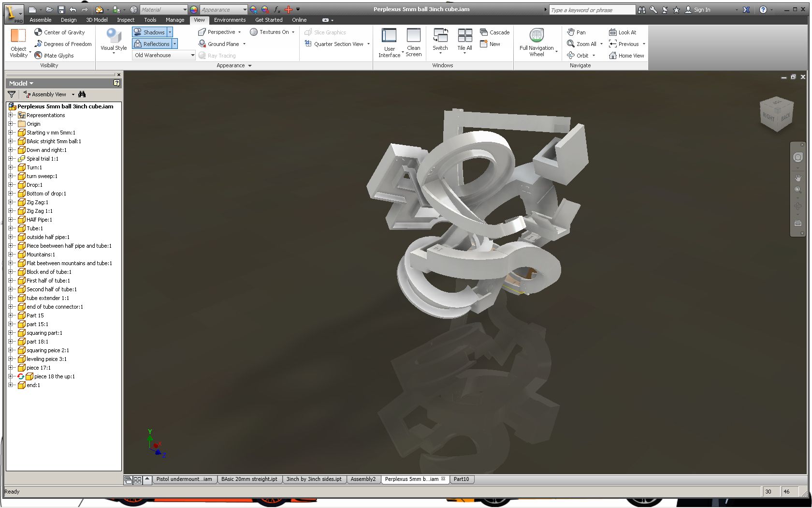Viewport: 812px width, 508px height.
Task: Turn on Perspective view
Action: coord(218,32)
